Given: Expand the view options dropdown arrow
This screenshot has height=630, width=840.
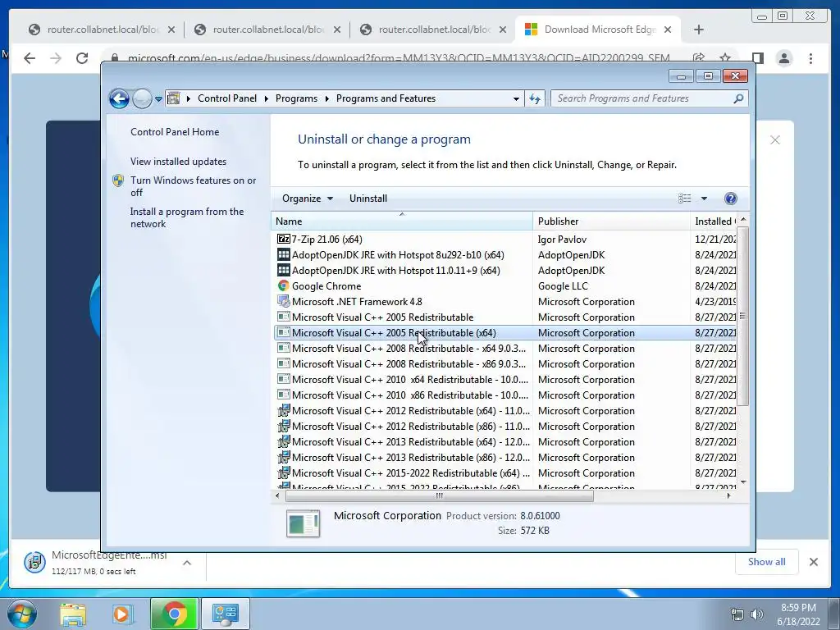Looking at the screenshot, I should pyautogui.click(x=704, y=199).
